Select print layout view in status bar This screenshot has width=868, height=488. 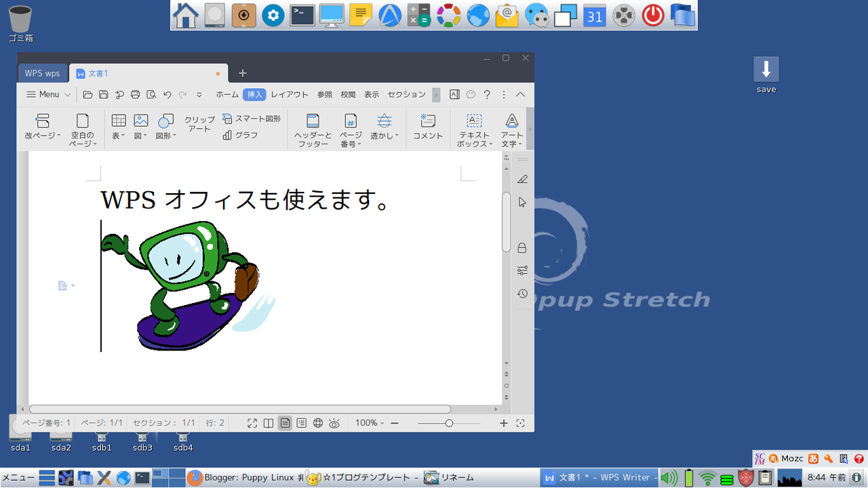(x=285, y=423)
